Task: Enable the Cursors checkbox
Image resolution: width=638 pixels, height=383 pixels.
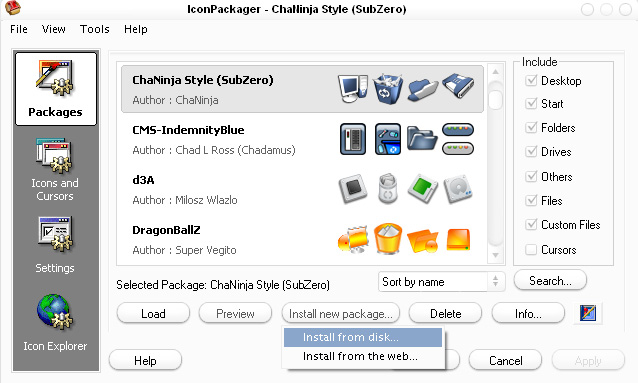Action: tap(531, 249)
